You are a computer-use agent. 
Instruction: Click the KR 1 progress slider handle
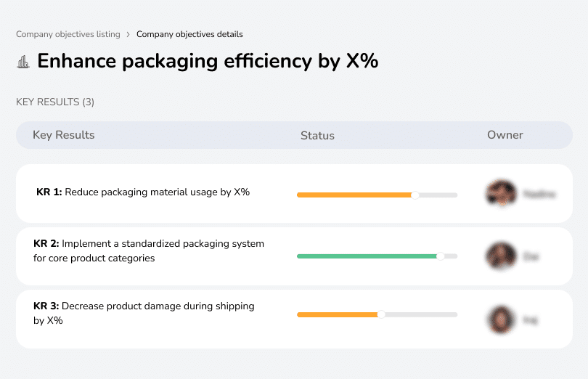coord(415,195)
